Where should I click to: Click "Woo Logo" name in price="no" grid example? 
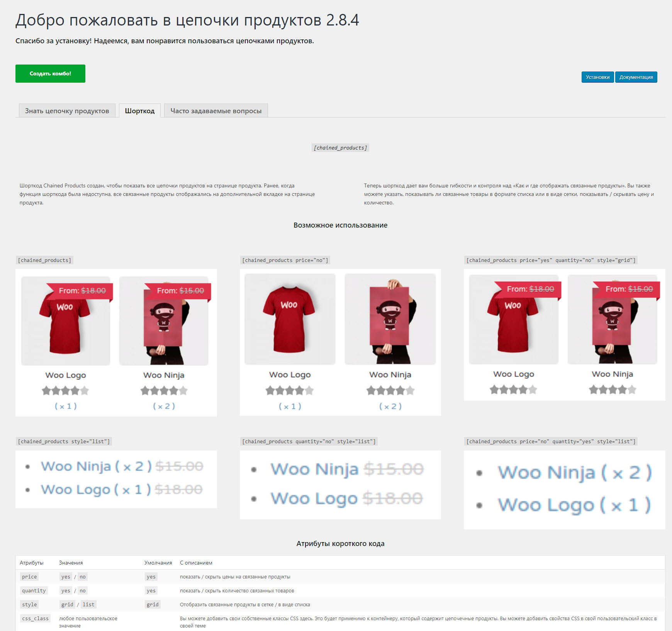point(290,374)
